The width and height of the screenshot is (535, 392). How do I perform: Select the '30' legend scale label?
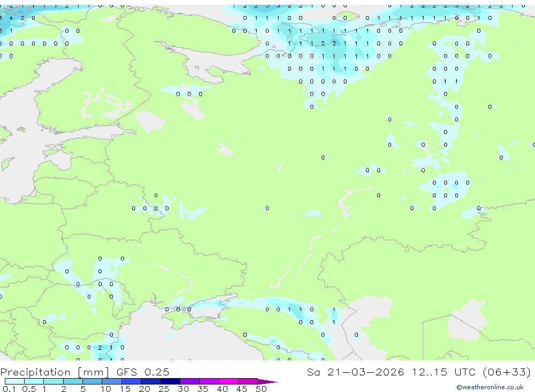(183, 389)
